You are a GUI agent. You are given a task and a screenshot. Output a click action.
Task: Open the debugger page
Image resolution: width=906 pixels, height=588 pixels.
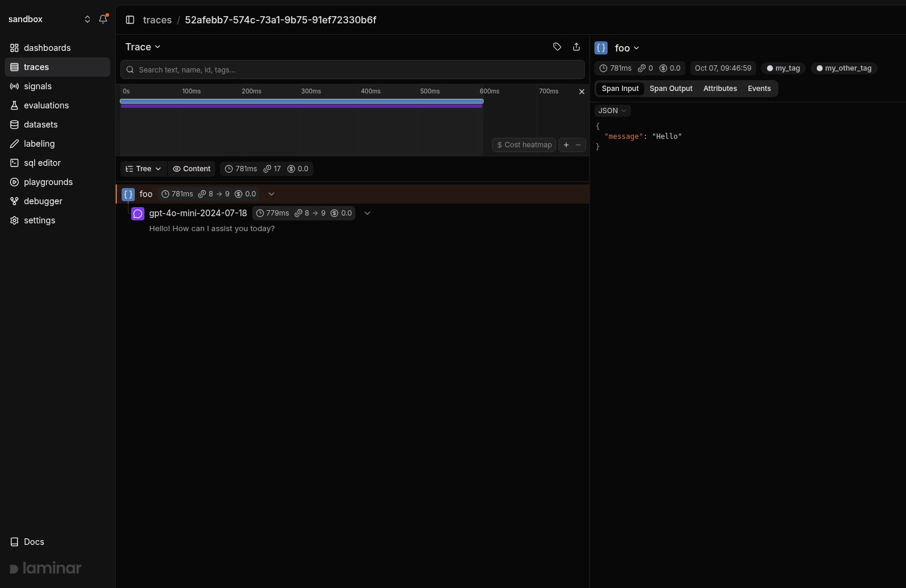coord(58,201)
